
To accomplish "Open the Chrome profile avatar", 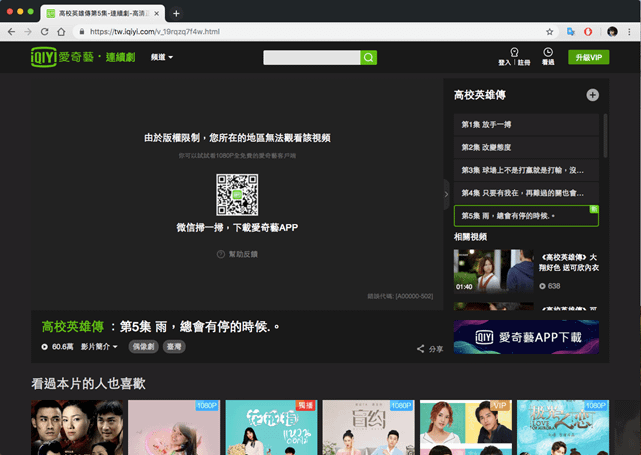I will click(612, 32).
